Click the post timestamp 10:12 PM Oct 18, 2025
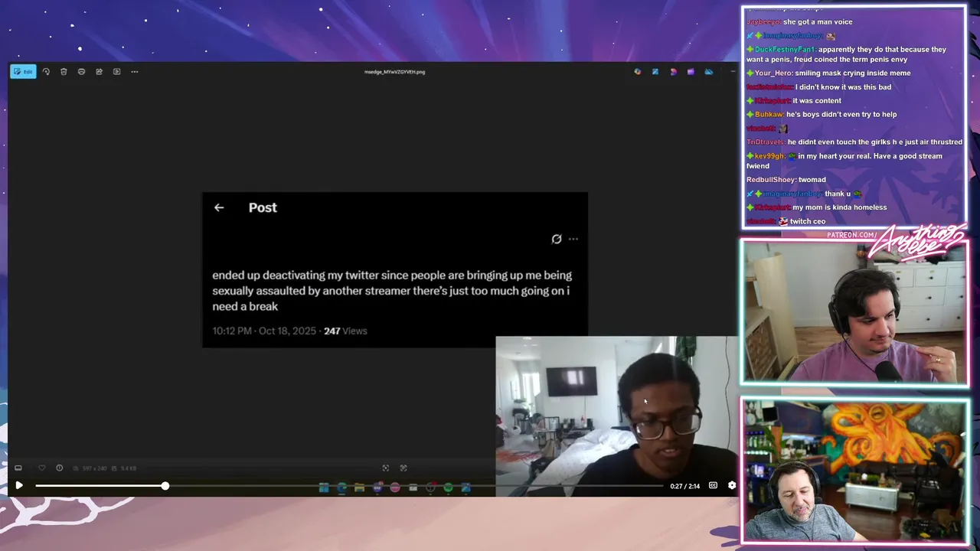The image size is (980, 551). 264,331
